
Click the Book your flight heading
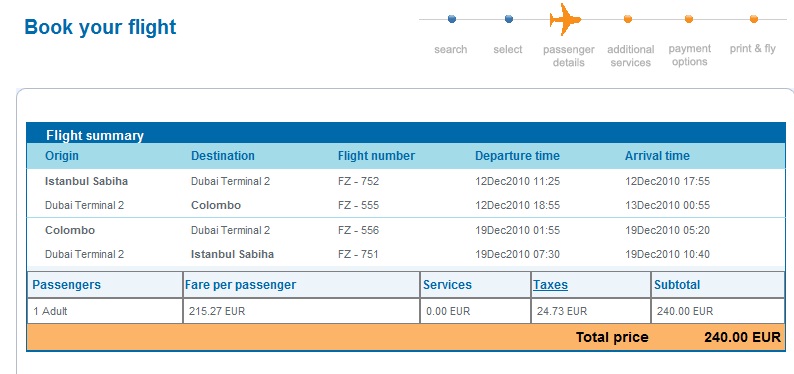(100, 27)
